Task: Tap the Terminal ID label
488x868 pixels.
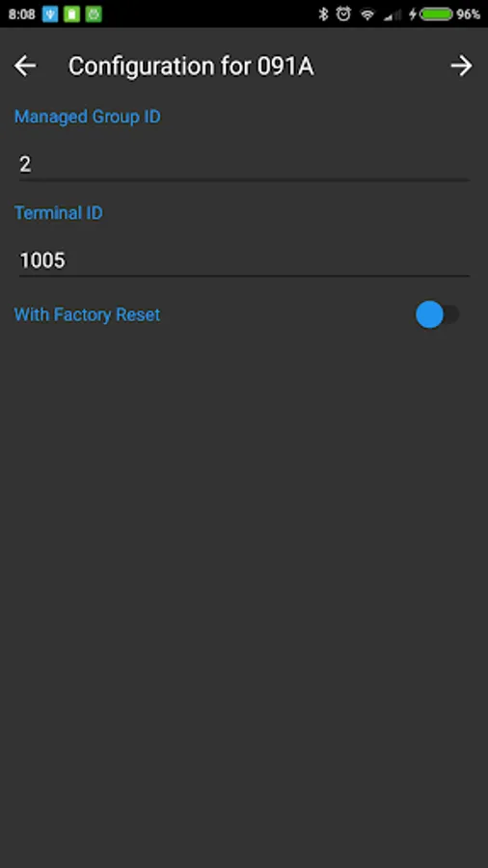Action: [59, 212]
